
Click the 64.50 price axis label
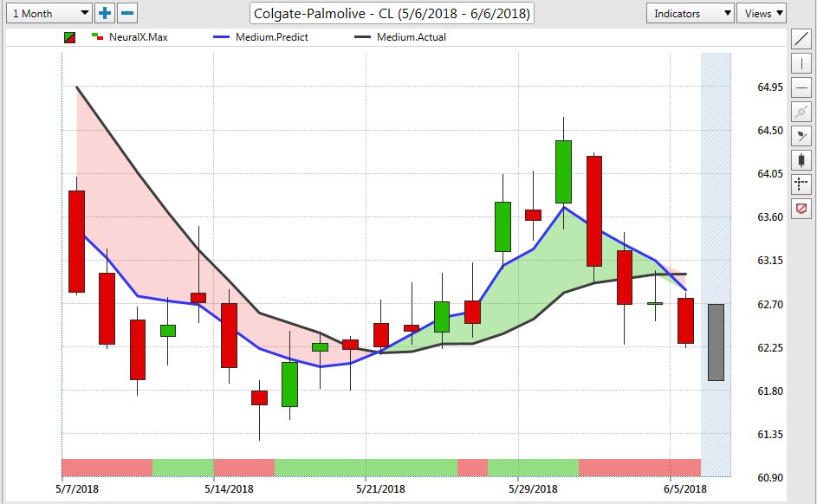770,130
